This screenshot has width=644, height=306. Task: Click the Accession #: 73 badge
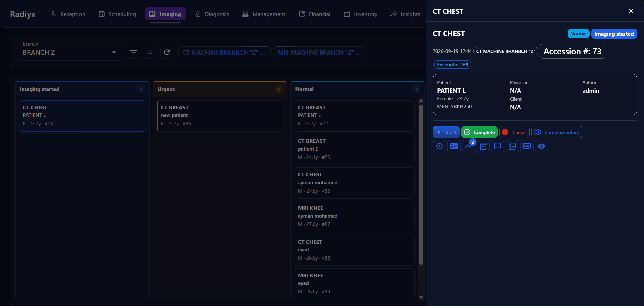pos(573,51)
